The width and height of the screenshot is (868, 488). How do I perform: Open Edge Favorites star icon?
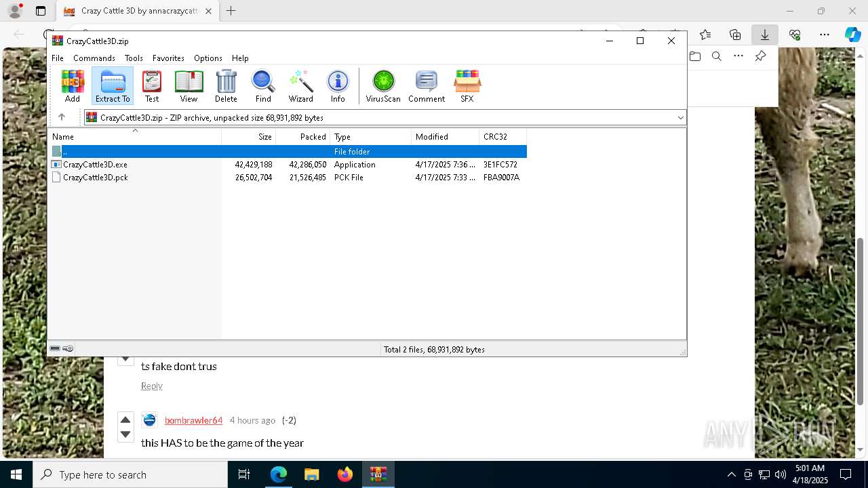705,35
